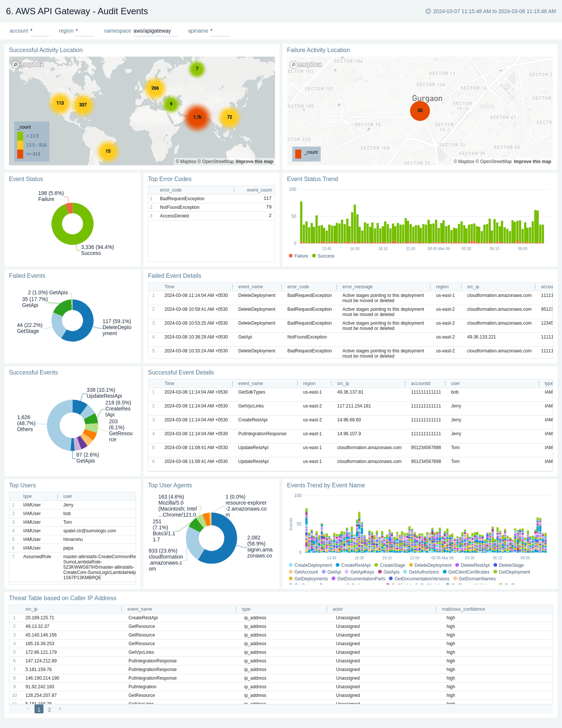The height and width of the screenshot is (728, 562).
Task: Click the region filter field
Action: (x=85, y=31)
